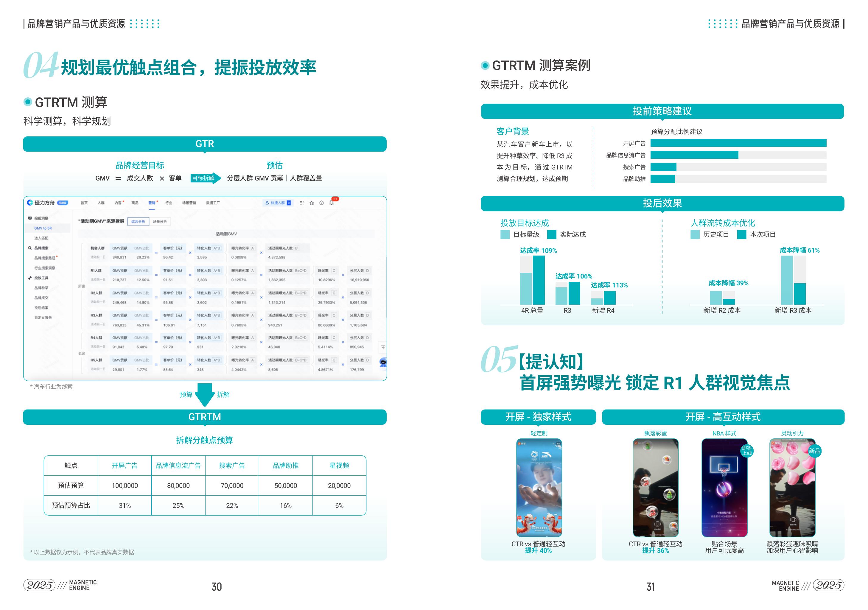The height and width of the screenshot is (610, 868).
Task: Select the 开屏 - 高互动样式 header
Action: pyautogui.click(x=723, y=417)
